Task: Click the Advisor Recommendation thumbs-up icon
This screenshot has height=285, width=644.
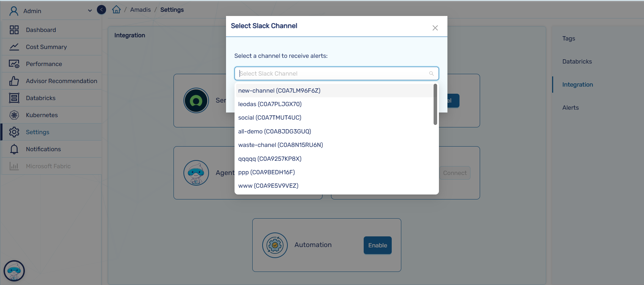Action: pyautogui.click(x=14, y=81)
